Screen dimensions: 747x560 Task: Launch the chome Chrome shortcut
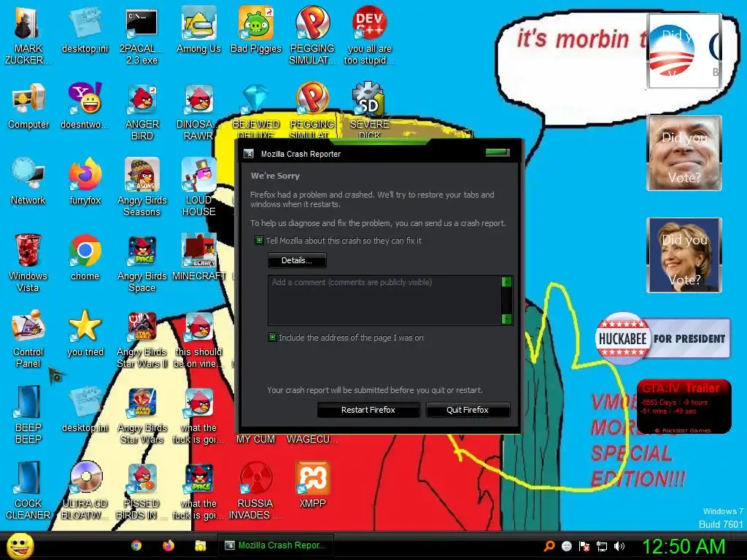(x=85, y=257)
